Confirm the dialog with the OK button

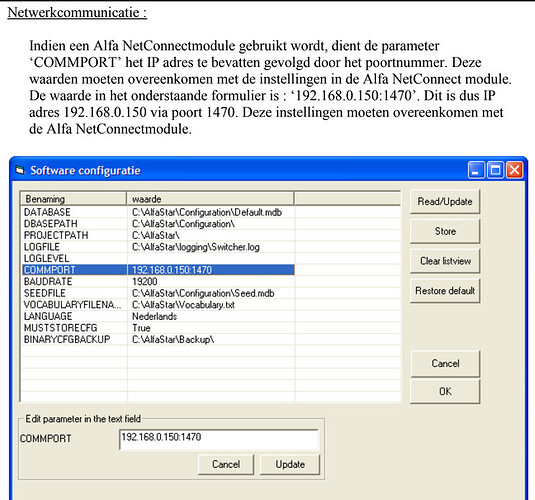point(445,391)
